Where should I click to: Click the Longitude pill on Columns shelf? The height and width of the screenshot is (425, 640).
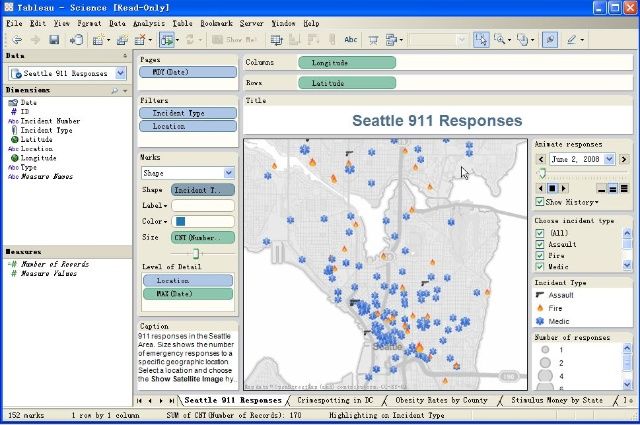[x=347, y=62]
